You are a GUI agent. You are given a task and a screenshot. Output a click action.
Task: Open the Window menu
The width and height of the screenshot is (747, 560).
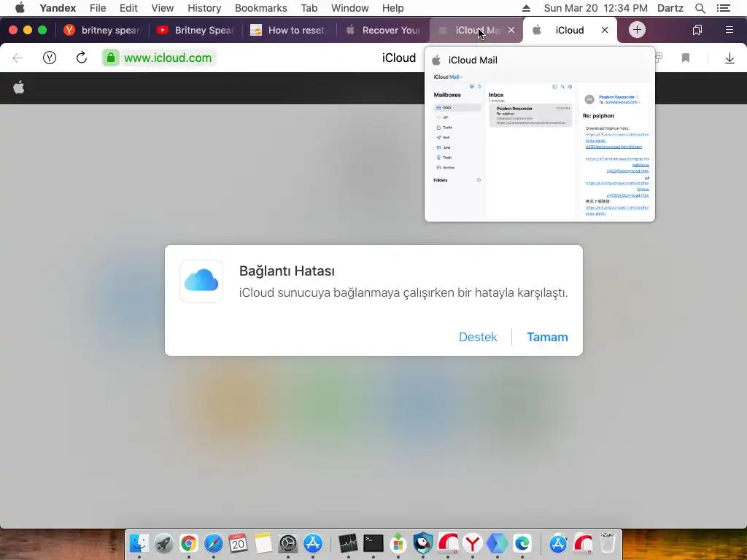point(349,8)
